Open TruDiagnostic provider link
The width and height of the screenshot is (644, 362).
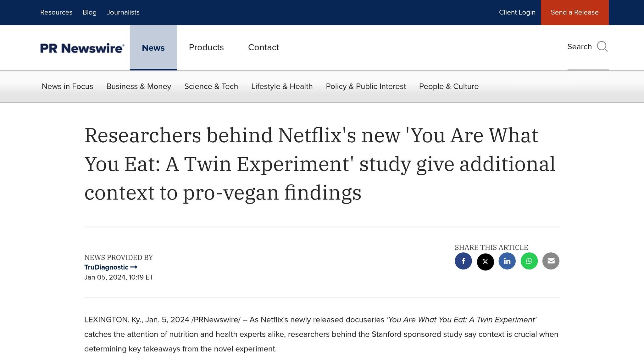111,267
